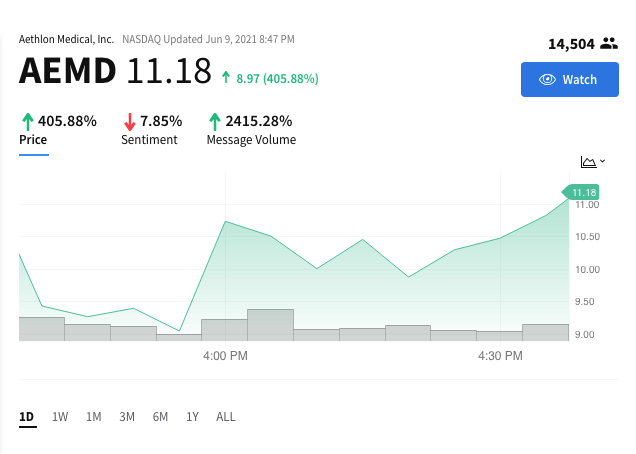This screenshot has height=454, width=636.
Task: Select the Message Volume tab
Action: tap(251, 140)
